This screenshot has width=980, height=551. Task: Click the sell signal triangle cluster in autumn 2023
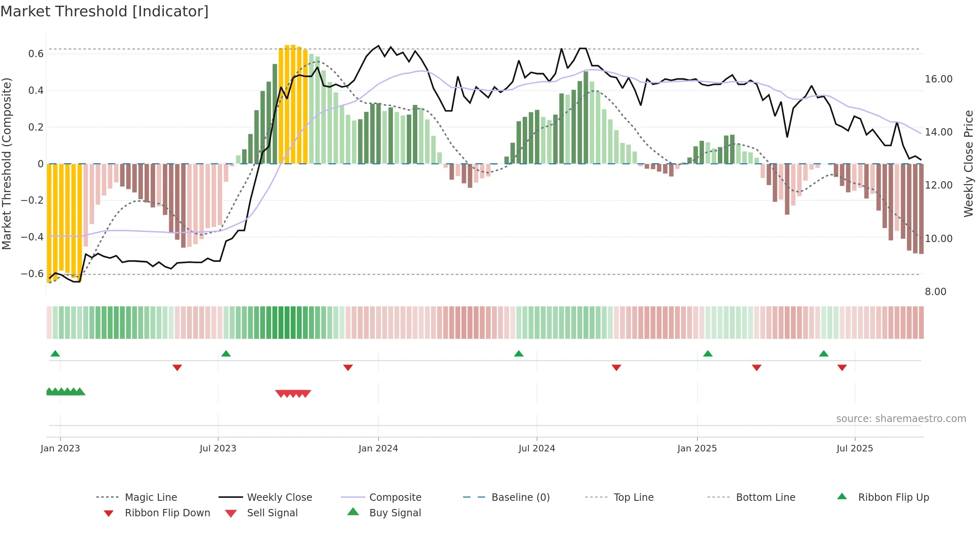[293, 393]
